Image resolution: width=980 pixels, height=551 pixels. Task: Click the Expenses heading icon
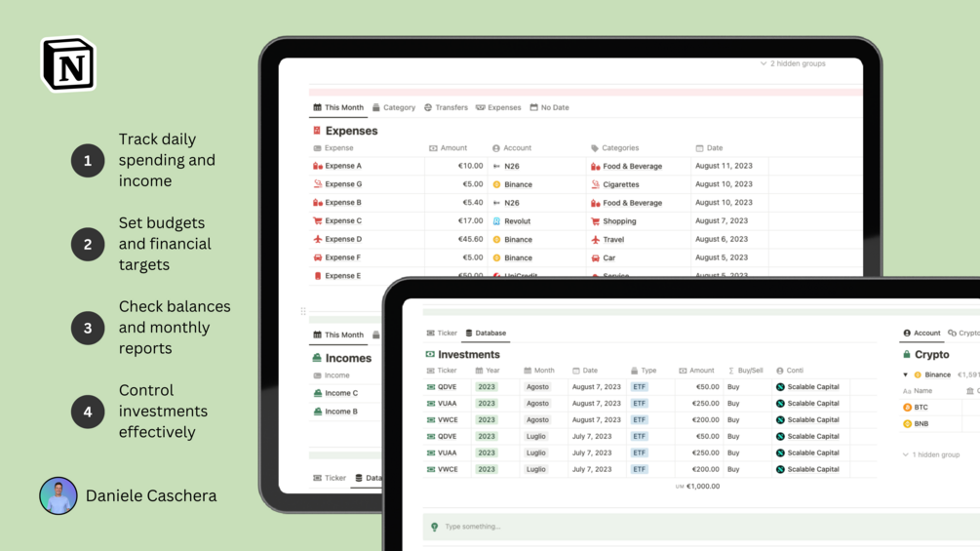(317, 131)
